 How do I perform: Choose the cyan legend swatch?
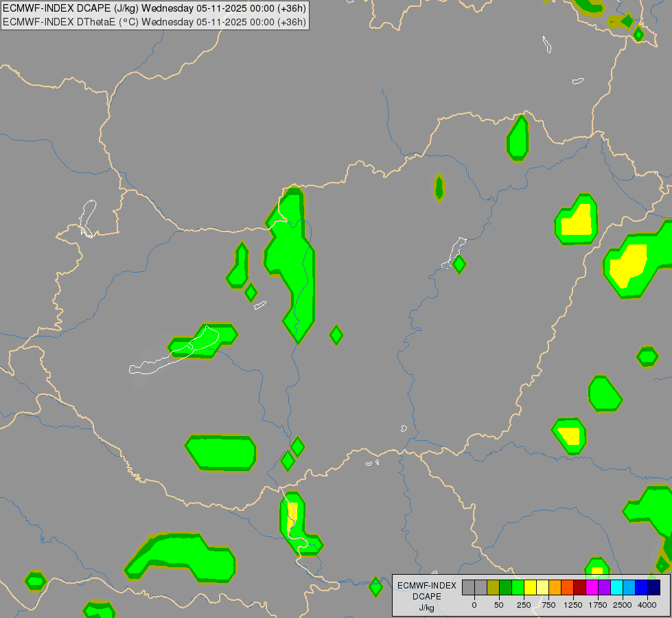point(617,587)
